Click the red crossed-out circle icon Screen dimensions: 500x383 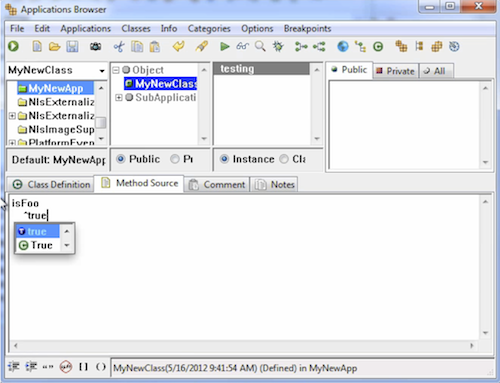pos(66,367)
